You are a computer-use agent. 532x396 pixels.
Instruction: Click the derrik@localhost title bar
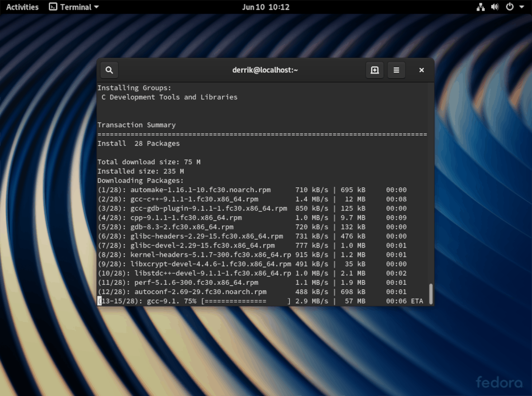pos(265,70)
